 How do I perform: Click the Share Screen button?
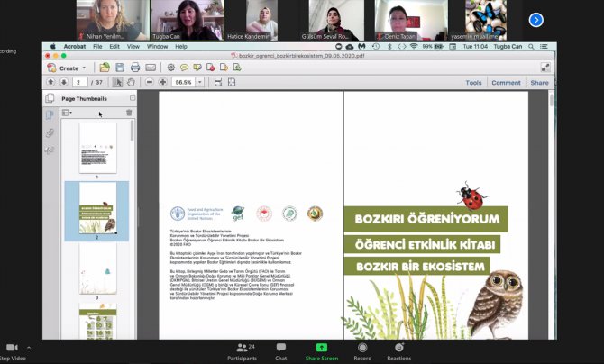321,350
